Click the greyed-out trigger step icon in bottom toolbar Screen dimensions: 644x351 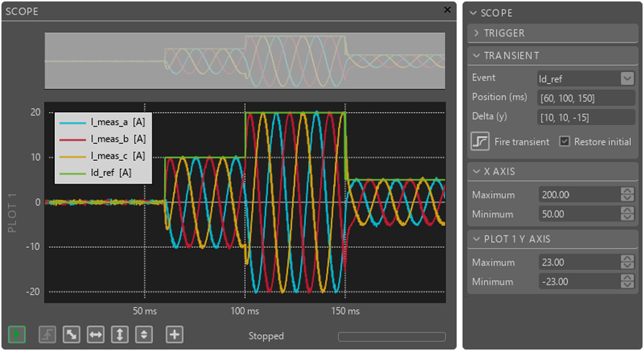pyautogui.click(x=48, y=335)
